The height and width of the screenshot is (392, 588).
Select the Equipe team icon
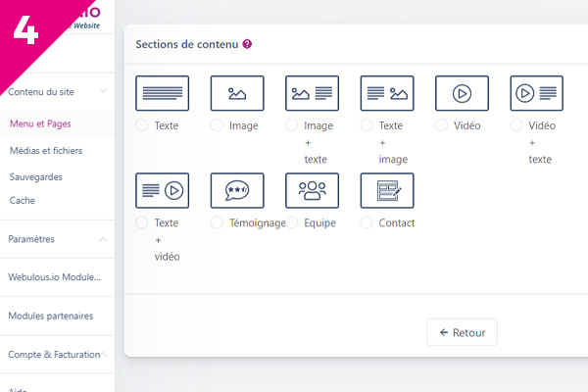click(x=312, y=190)
